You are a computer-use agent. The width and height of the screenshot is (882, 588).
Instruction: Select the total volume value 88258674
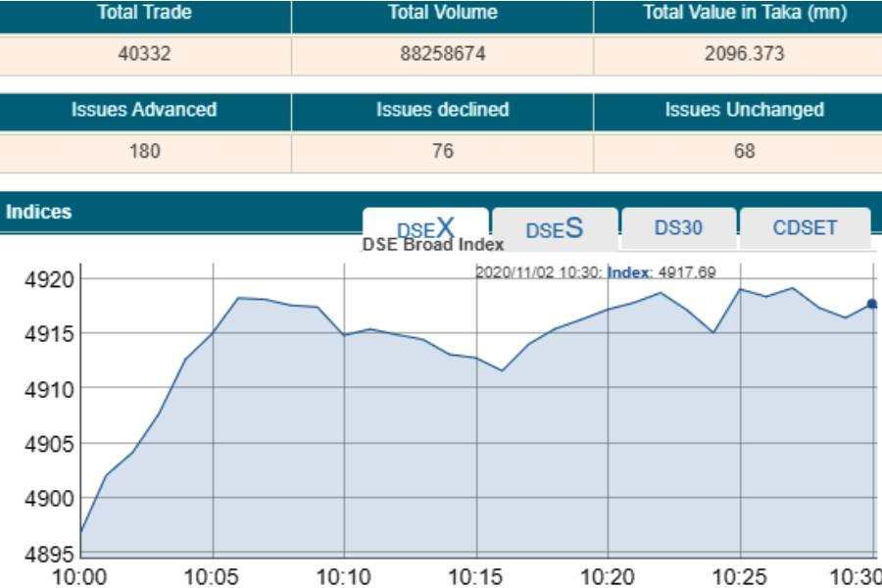442,54
